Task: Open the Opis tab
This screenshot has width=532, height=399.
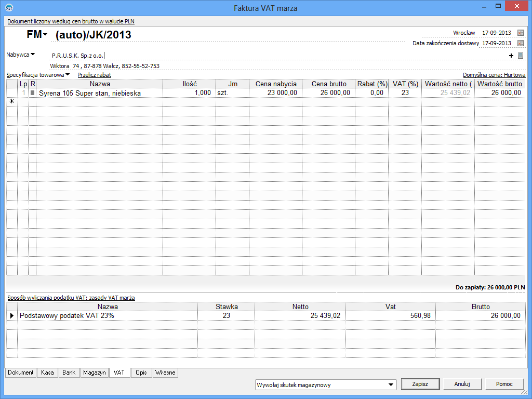Action: 141,373
